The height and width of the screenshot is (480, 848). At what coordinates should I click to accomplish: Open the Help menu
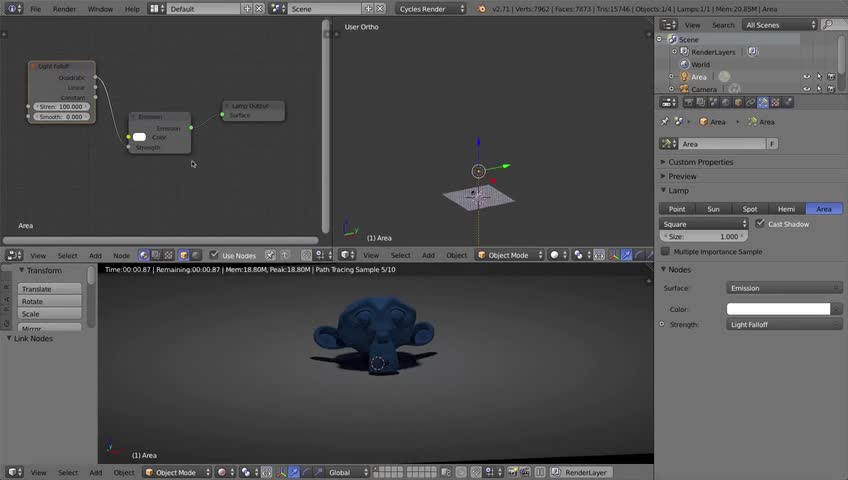(132, 9)
